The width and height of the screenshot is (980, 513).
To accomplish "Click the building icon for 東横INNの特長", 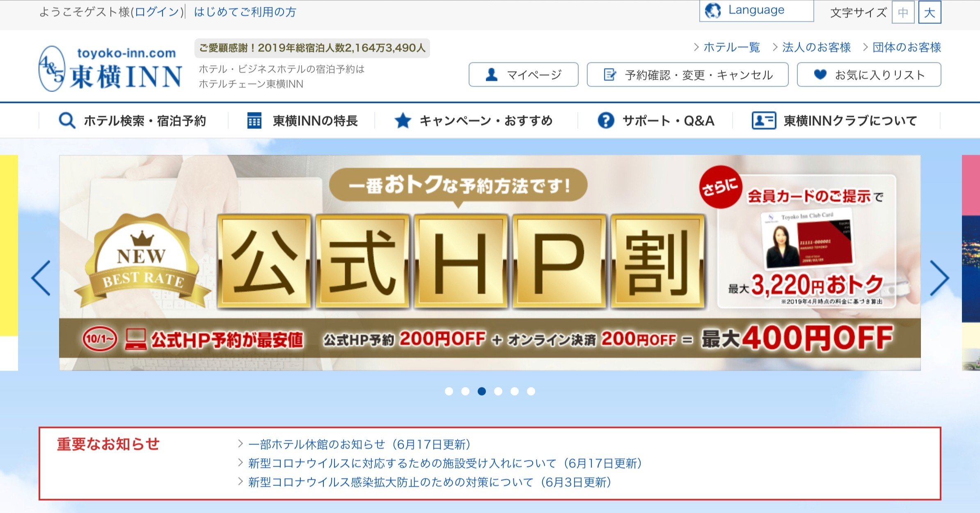I will (x=254, y=121).
